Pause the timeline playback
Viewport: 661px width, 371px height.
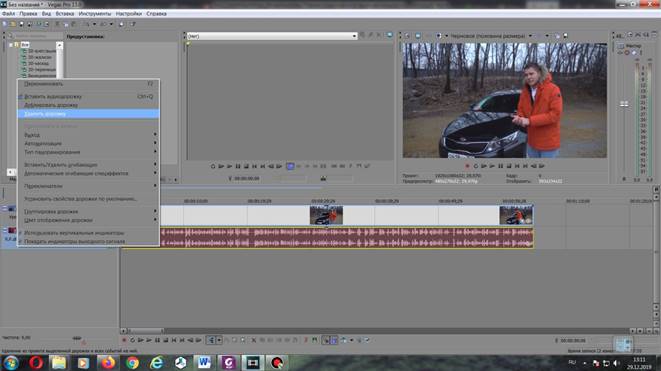coord(157,340)
